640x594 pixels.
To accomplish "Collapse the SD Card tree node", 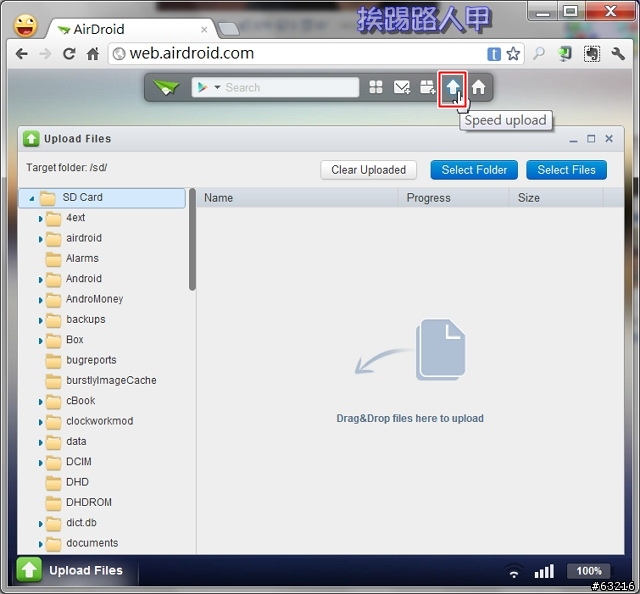I will [x=32, y=198].
